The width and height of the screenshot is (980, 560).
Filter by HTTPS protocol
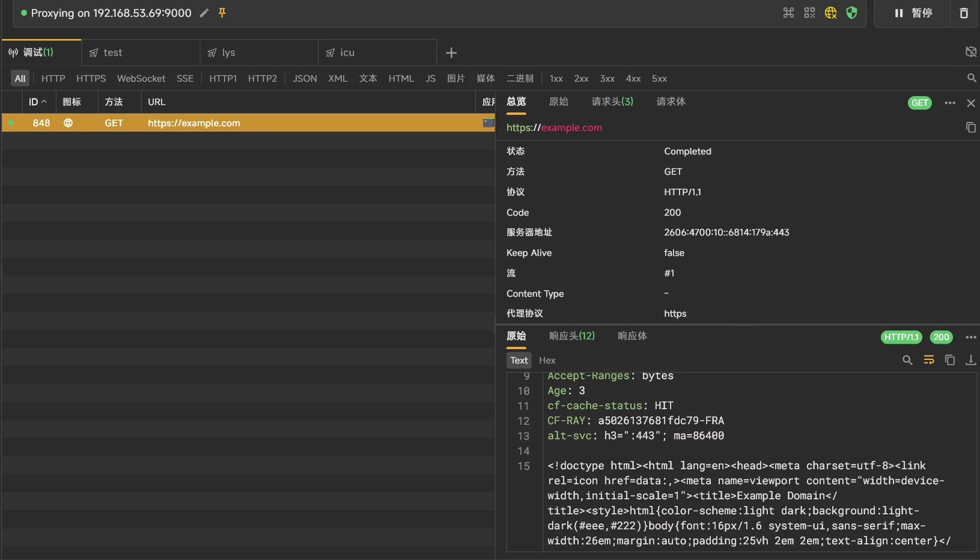(91, 78)
